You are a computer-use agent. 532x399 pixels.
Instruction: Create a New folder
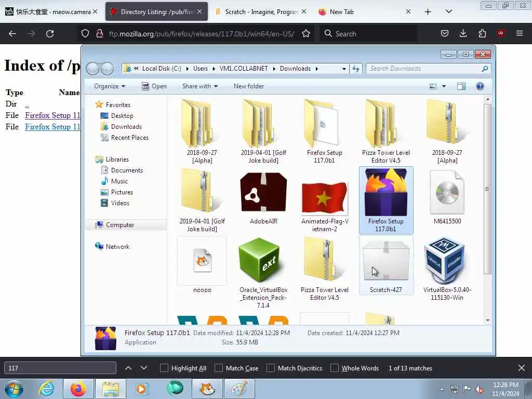(x=249, y=86)
